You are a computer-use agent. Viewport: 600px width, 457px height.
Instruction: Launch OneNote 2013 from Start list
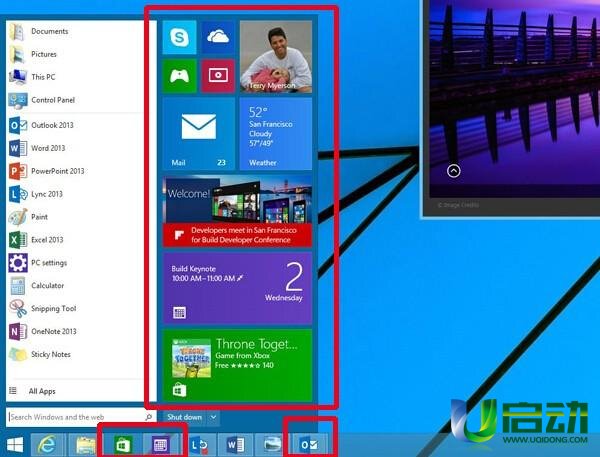pyautogui.click(x=42, y=332)
